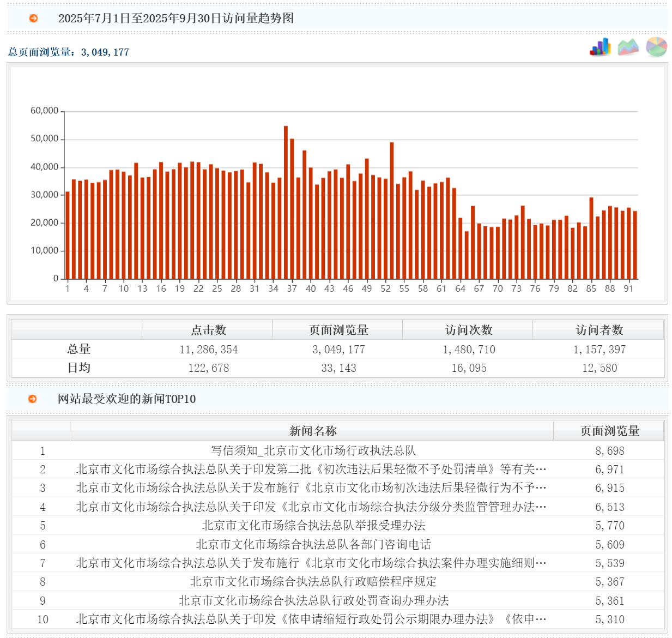
Task: Open the 举报受理办法 news entry
Action: click(x=313, y=525)
